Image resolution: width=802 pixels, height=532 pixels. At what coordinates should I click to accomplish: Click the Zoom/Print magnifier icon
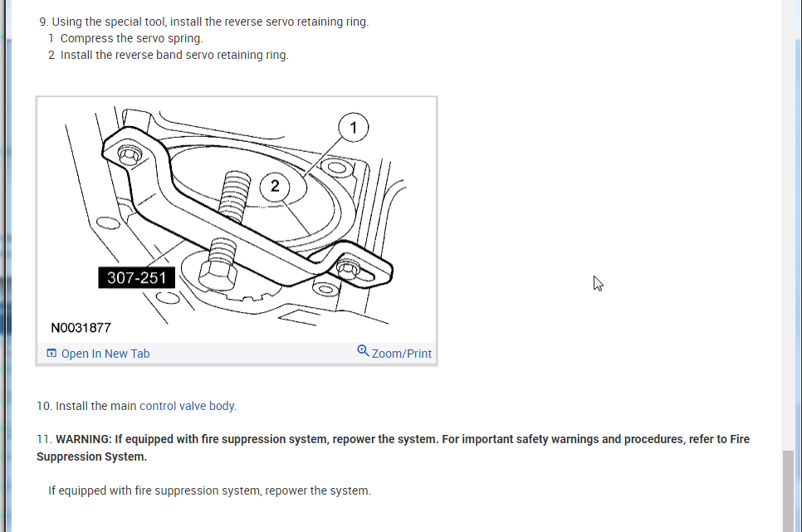[x=363, y=351]
